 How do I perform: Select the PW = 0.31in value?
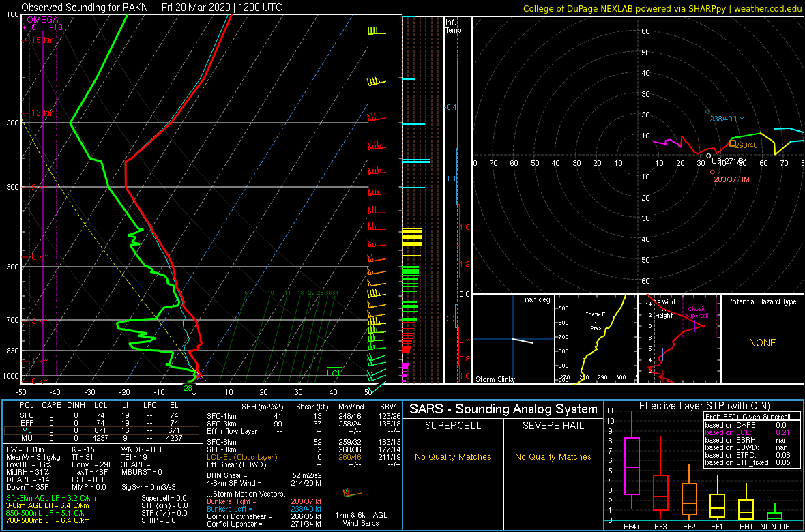(x=26, y=450)
